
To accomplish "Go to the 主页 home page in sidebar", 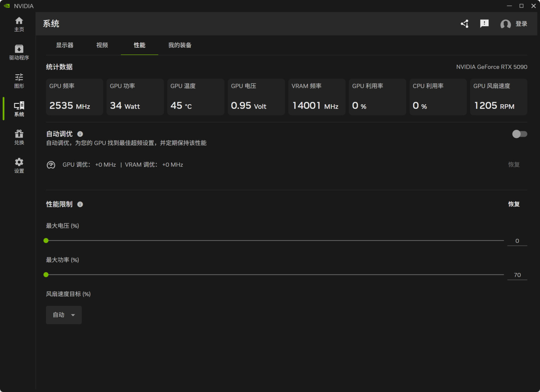I will 19,24.
